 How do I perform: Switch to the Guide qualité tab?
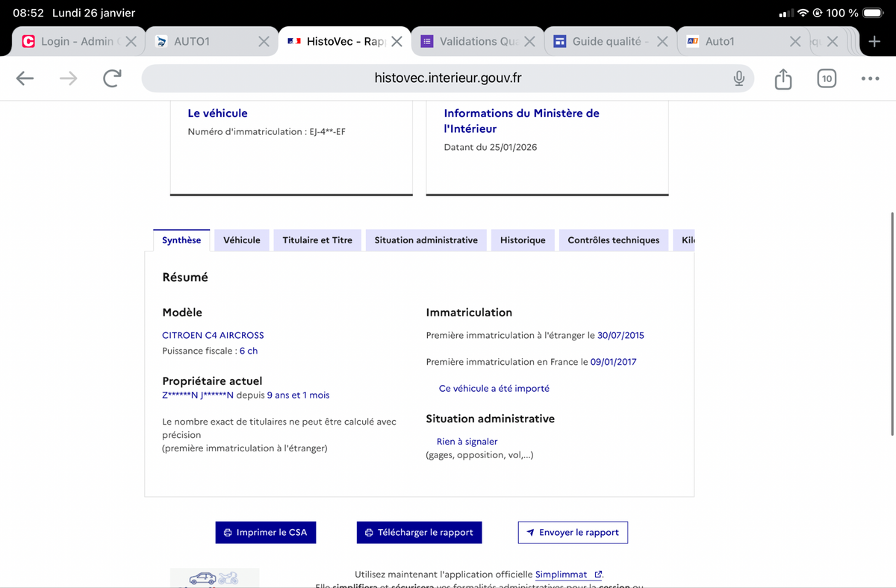[x=605, y=41]
